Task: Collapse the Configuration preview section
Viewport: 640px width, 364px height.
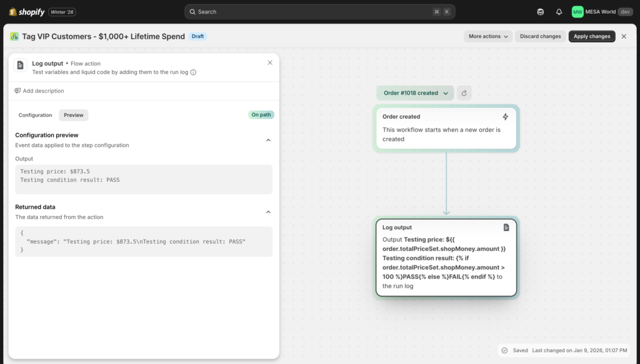Action: (268, 140)
